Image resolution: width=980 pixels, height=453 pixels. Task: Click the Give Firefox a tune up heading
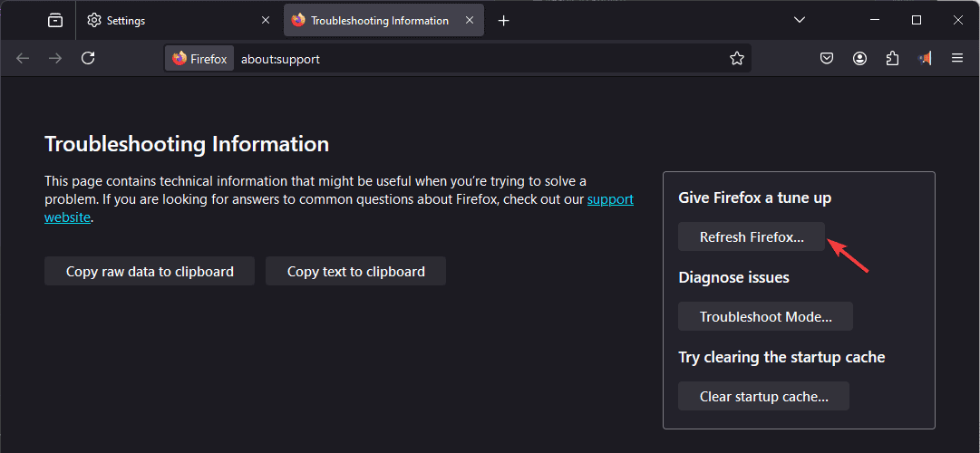pos(754,198)
